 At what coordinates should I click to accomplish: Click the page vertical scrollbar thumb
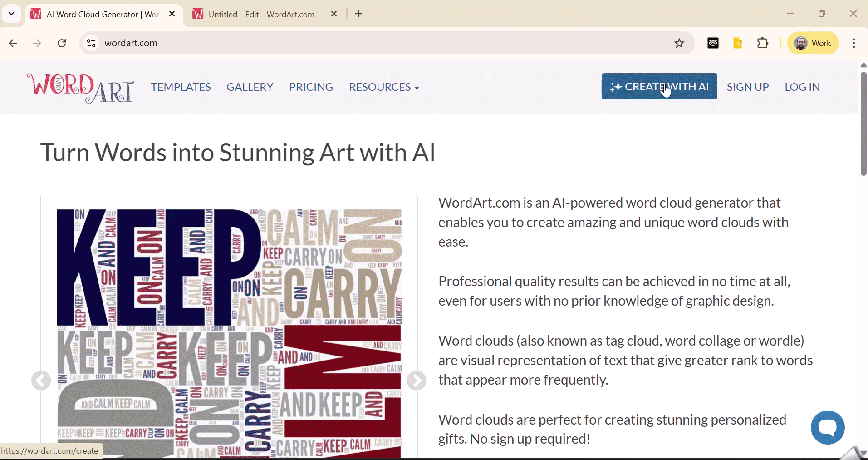(863, 123)
